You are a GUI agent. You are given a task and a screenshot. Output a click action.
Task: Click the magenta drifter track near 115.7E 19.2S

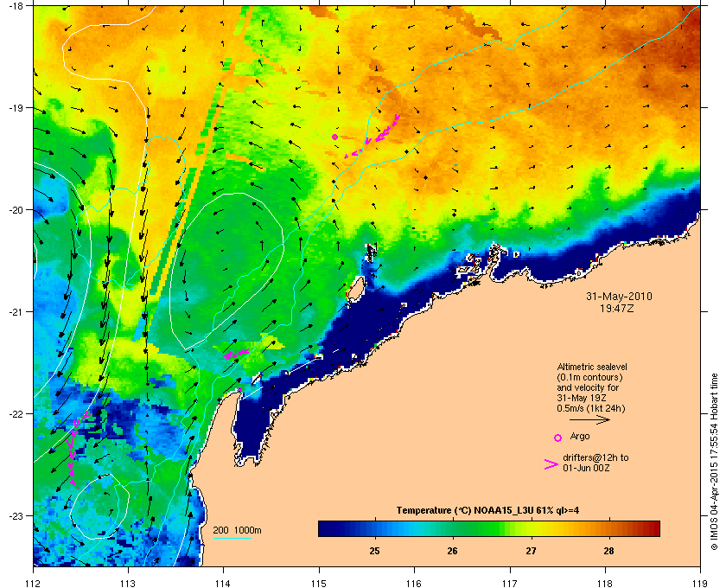click(373, 137)
